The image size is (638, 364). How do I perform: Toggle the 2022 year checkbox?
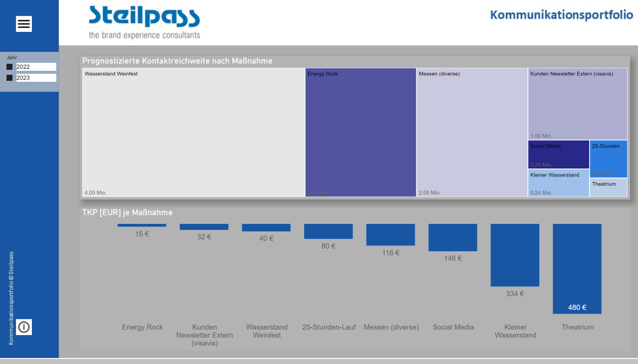[10, 67]
